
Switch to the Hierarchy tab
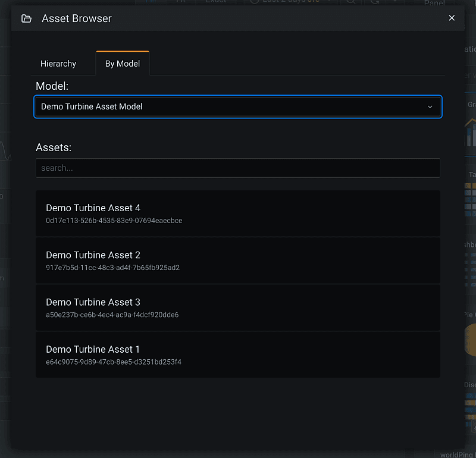[x=58, y=64]
